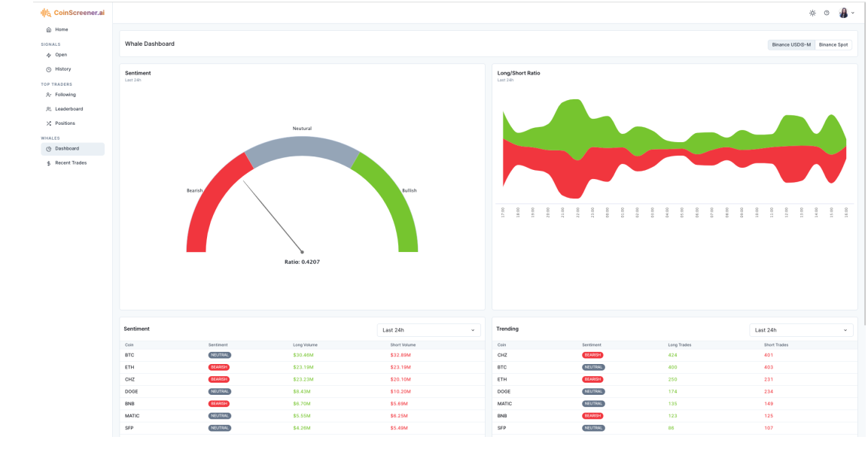
Task: Click the "Ratio: 0.4207" gauge readout
Action: click(302, 262)
